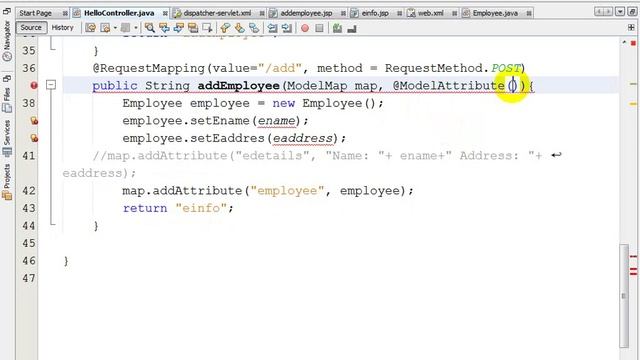Open the web.xml tab
Viewport: 640px width, 360px height.
430,13
